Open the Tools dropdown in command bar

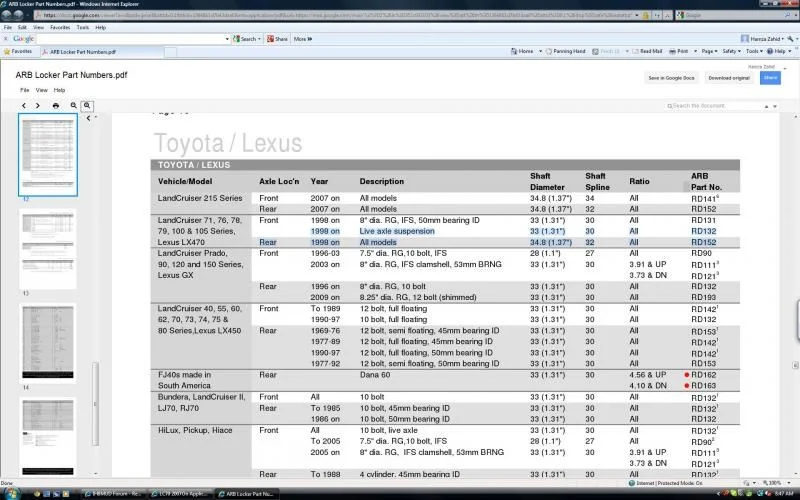pos(754,52)
